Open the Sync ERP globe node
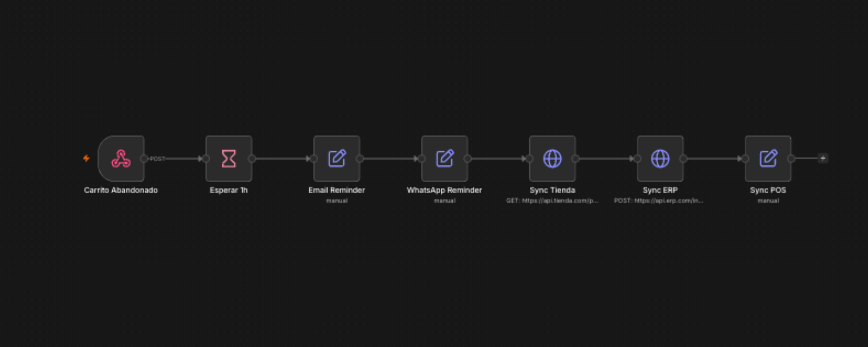 (660, 159)
